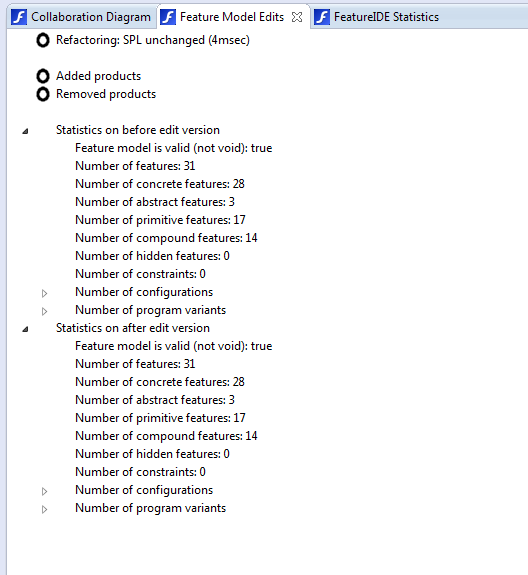Select the after-edit Number of concrete features: 28
Image resolution: width=528 pixels, height=575 pixels.
(160, 382)
